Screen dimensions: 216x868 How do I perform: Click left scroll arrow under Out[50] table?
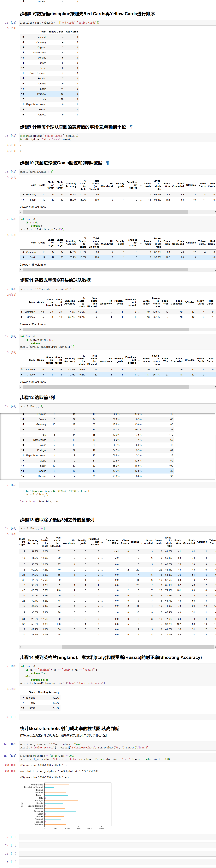click(21, 330)
